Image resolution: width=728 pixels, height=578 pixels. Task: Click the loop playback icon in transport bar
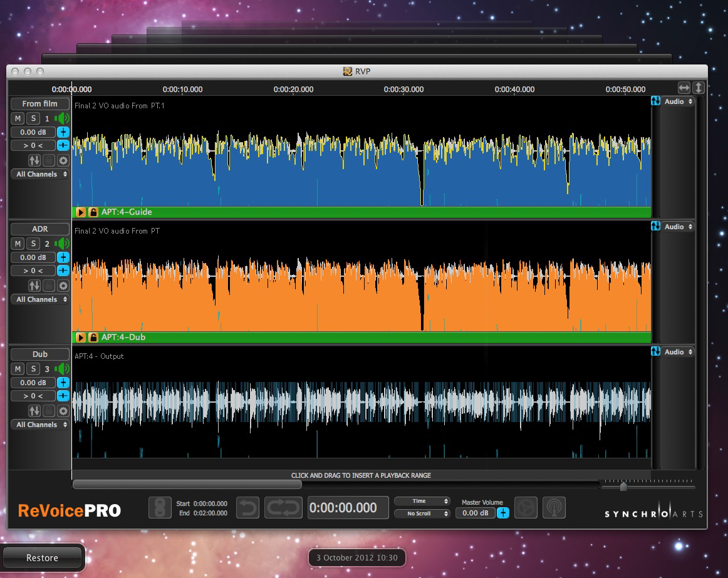click(283, 508)
